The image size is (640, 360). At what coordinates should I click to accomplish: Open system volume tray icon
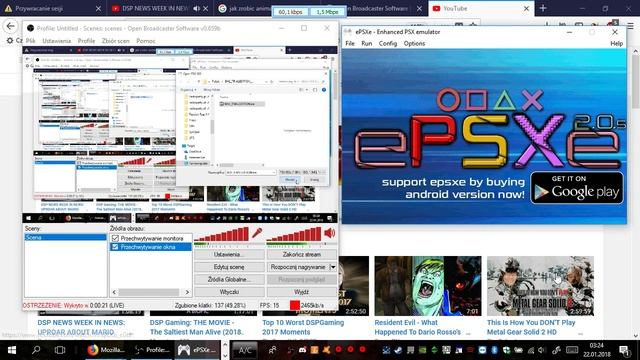(x=542, y=350)
